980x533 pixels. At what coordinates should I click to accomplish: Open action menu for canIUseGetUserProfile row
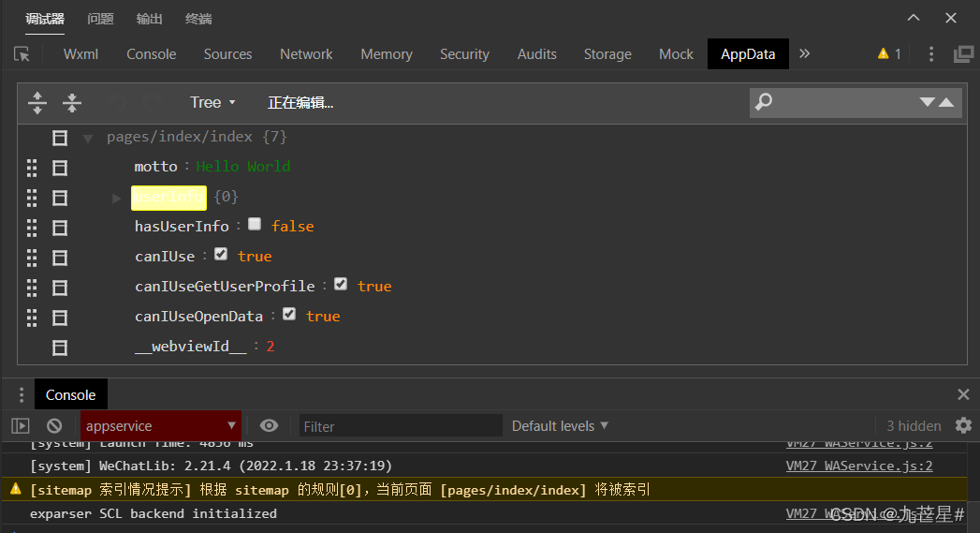(x=60, y=288)
